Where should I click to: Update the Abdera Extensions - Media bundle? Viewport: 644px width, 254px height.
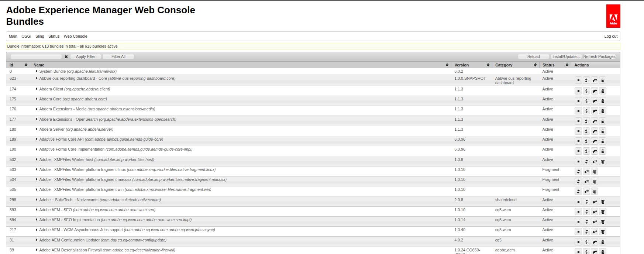pyautogui.click(x=595, y=111)
